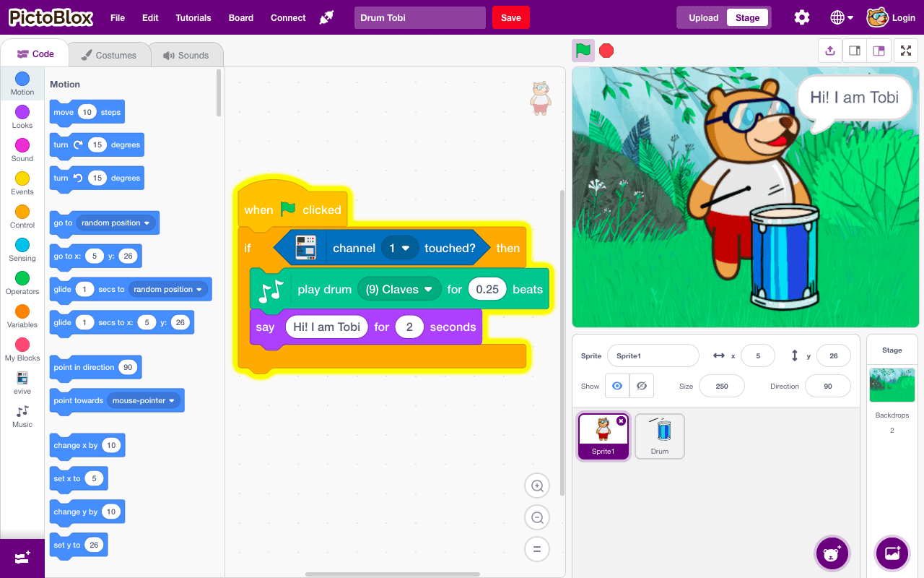Zoom out of the code workspace

537,517
